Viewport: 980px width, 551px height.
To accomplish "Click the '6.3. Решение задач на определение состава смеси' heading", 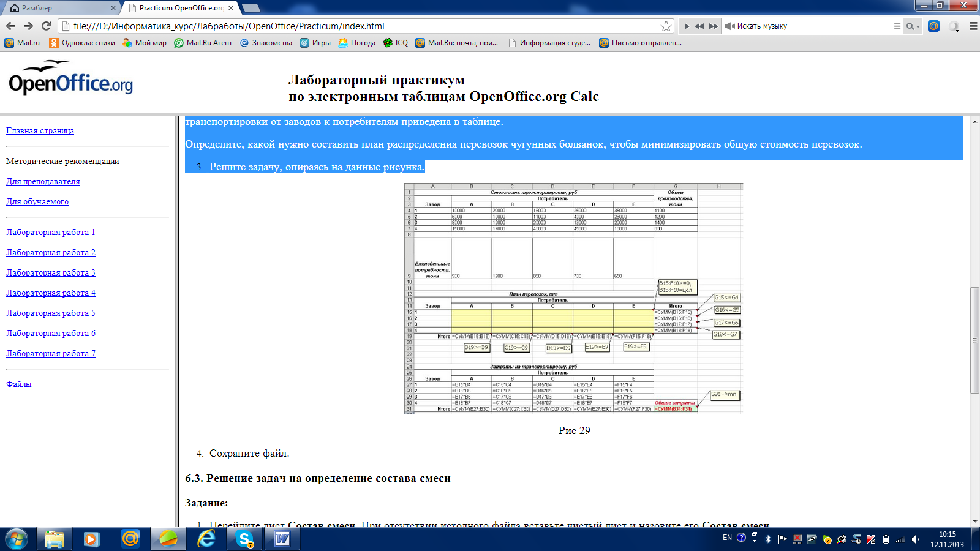I will point(318,478).
